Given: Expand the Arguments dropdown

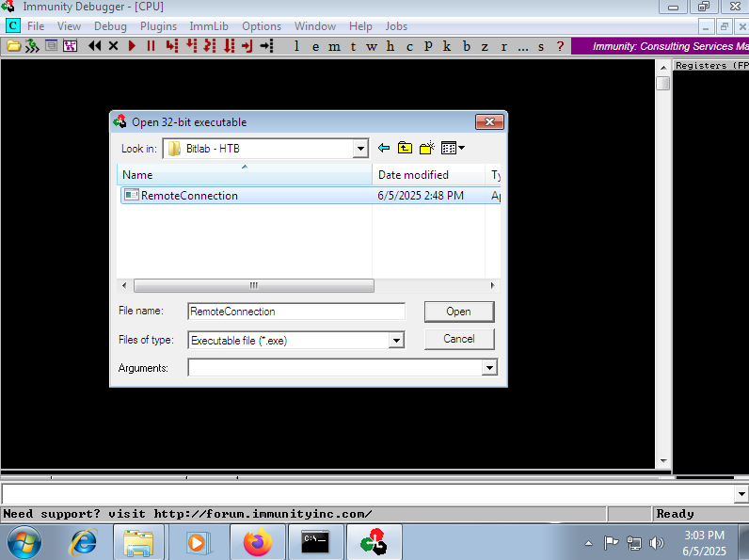Looking at the screenshot, I should pyautogui.click(x=489, y=368).
